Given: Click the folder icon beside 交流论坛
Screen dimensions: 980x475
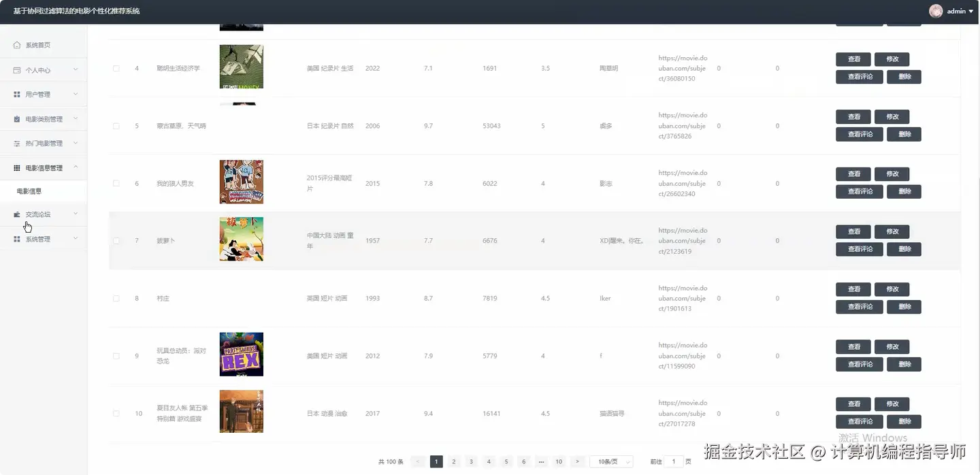Looking at the screenshot, I should click(x=17, y=214).
